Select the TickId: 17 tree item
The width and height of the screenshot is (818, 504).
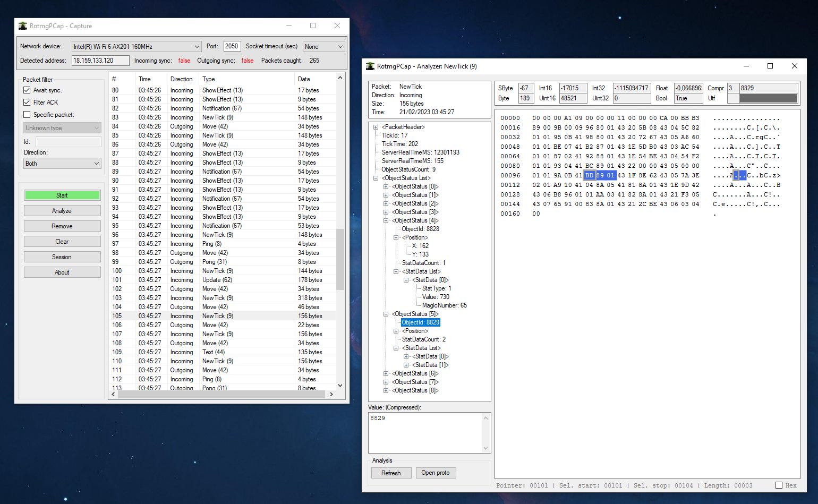point(395,135)
